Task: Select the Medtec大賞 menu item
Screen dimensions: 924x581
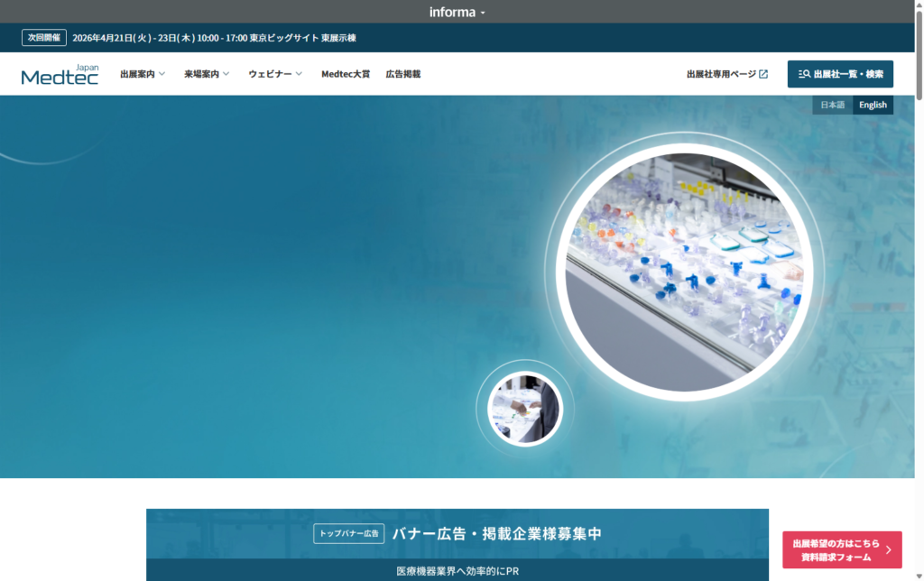Action: coord(346,74)
